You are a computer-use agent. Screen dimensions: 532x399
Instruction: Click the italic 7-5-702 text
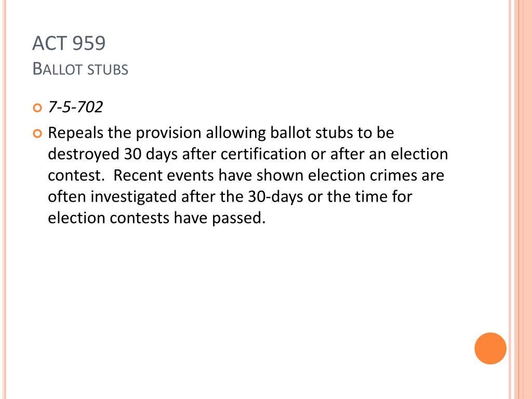coord(75,107)
